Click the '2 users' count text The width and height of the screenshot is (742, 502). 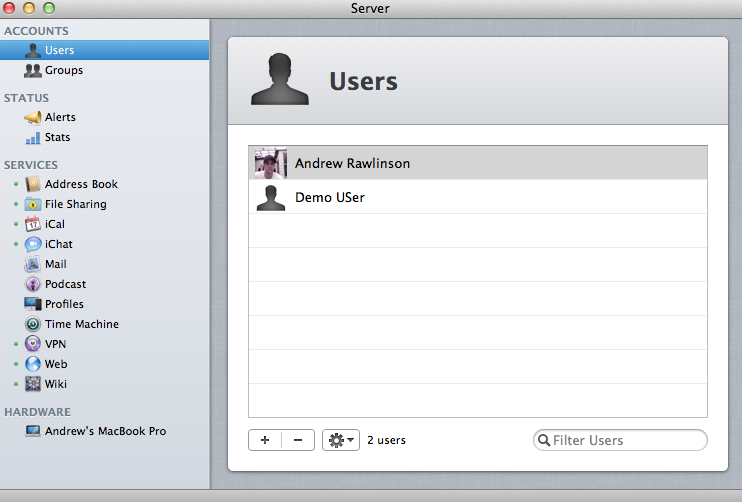387,440
